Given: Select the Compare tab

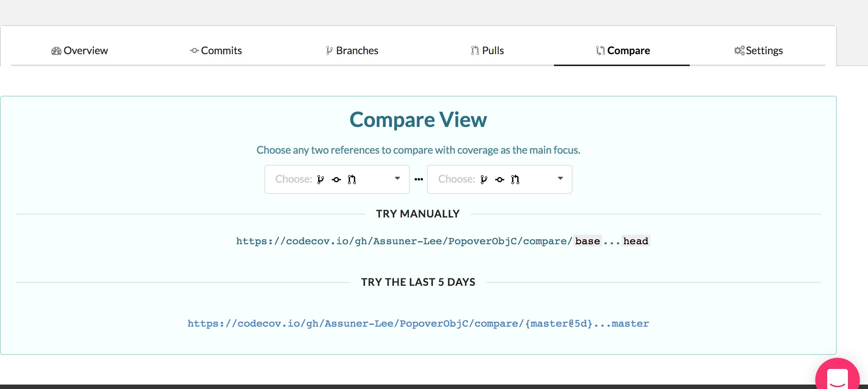Looking at the screenshot, I should (x=622, y=50).
